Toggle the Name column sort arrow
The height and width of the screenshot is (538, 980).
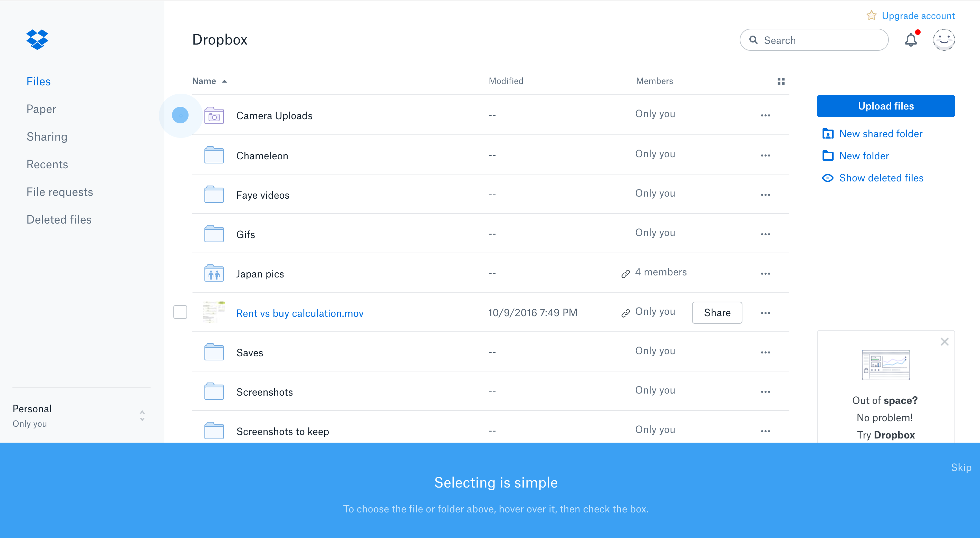224,81
